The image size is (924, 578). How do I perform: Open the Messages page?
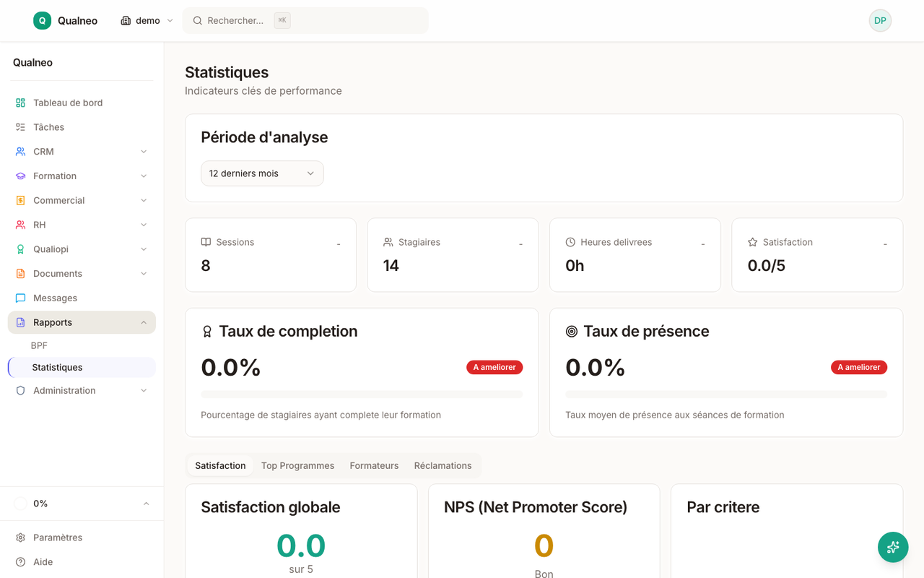click(82, 298)
